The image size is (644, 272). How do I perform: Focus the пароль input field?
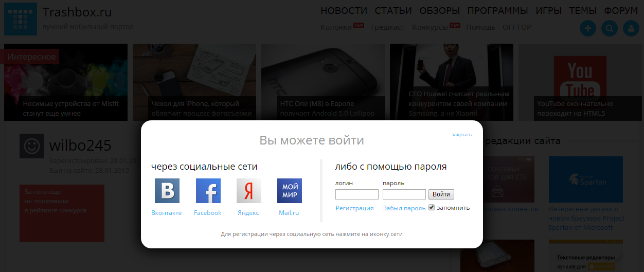click(404, 194)
